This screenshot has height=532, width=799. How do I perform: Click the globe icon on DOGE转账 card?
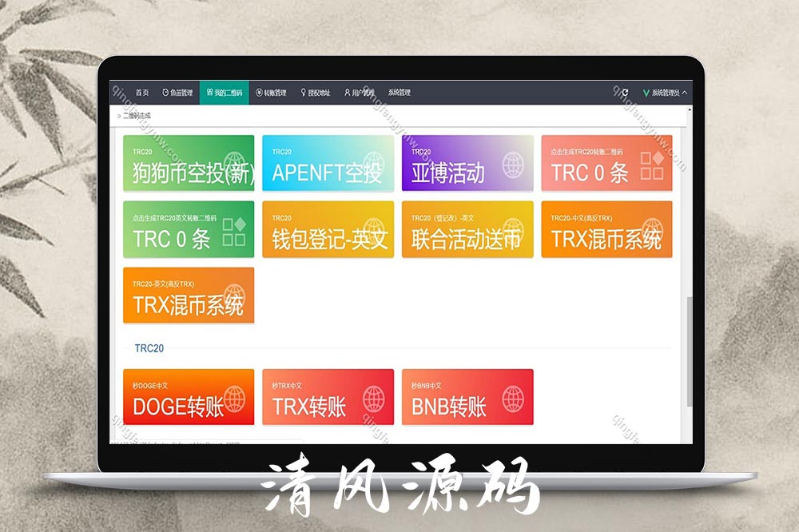[x=234, y=399]
